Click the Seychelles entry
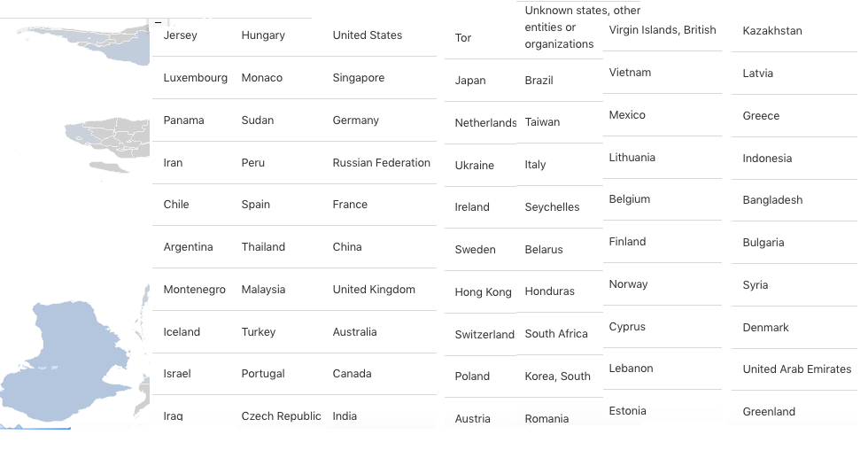868x458 pixels. [552, 207]
